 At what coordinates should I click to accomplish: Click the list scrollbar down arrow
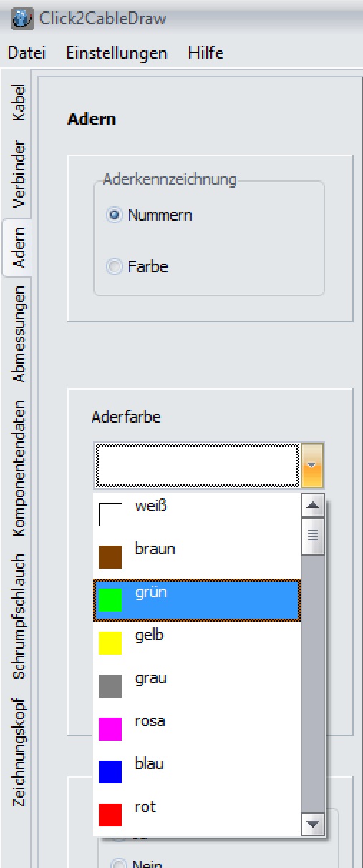coord(312,825)
